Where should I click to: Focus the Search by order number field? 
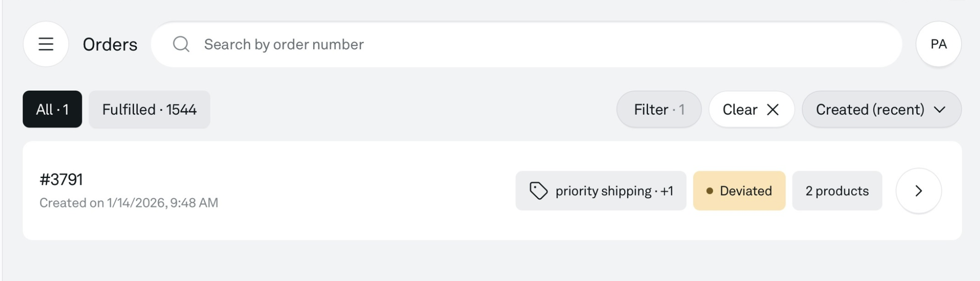point(517,44)
